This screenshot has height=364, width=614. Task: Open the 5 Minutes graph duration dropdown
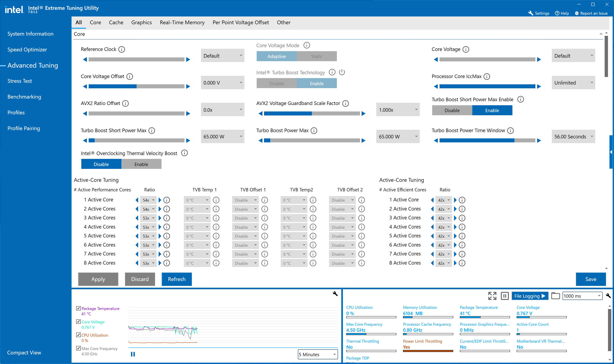tap(317, 354)
